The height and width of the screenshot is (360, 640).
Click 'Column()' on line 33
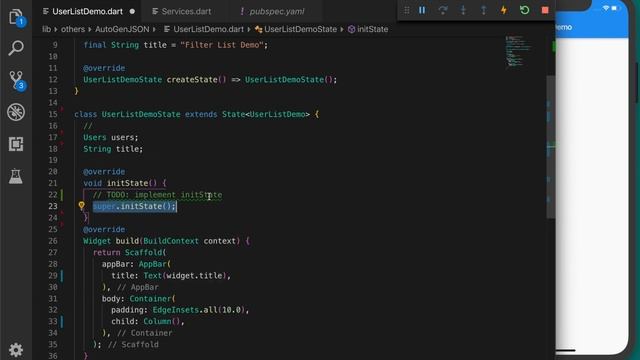tap(162, 321)
